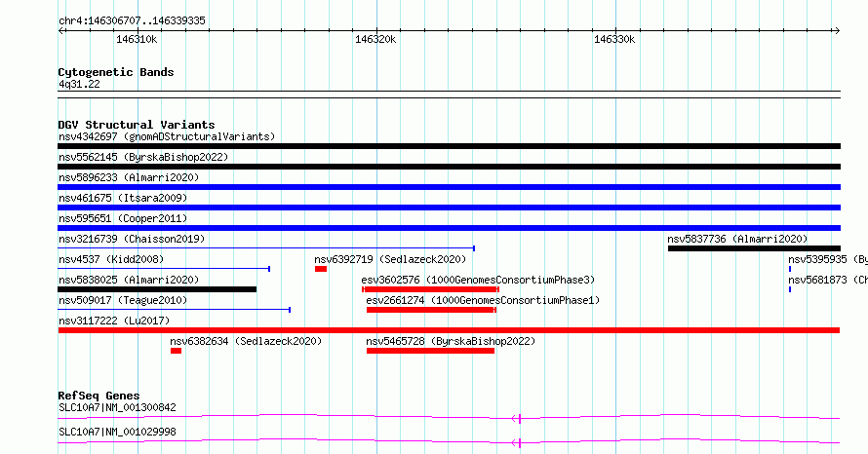Click the thin blue line under nsv4537

coord(164,269)
